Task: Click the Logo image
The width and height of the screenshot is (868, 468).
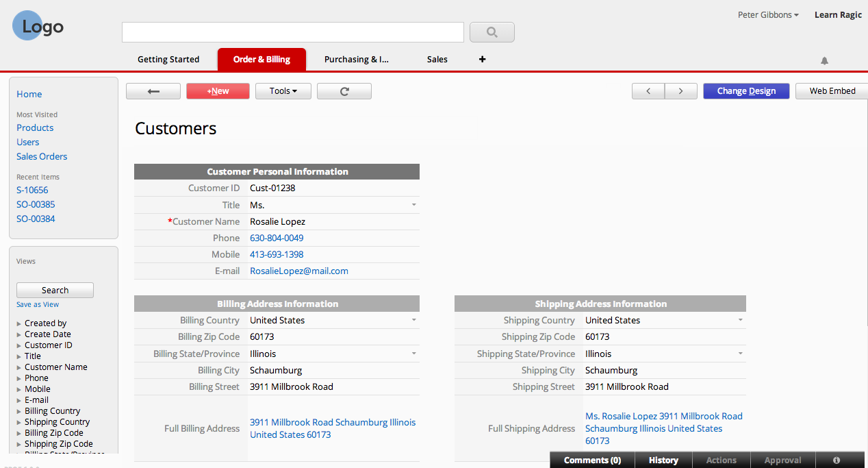Action: coord(38,26)
